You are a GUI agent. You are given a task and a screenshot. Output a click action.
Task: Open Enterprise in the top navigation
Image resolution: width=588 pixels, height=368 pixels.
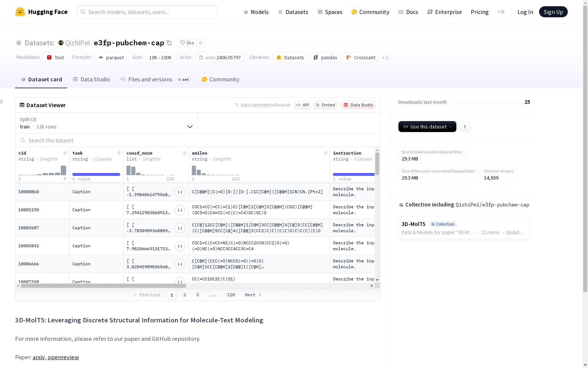[x=445, y=12]
